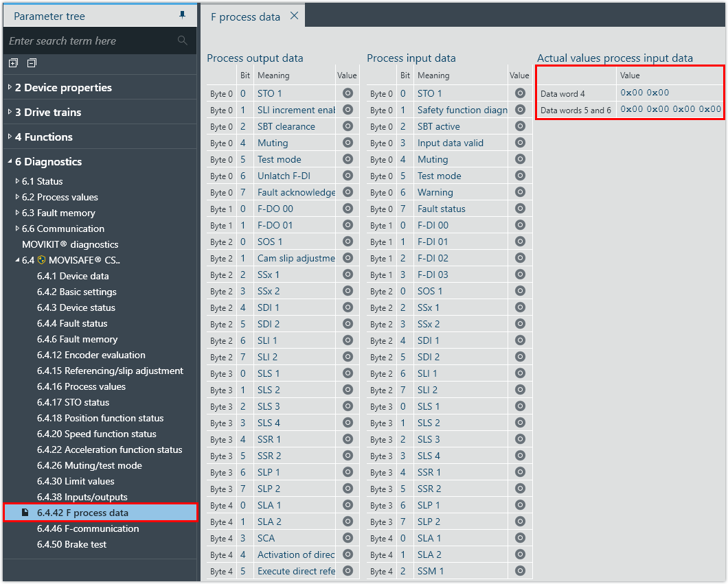This screenshot has width=728, height=584.
Task: Click the collapse all tree icon
Action: [32, 63]
